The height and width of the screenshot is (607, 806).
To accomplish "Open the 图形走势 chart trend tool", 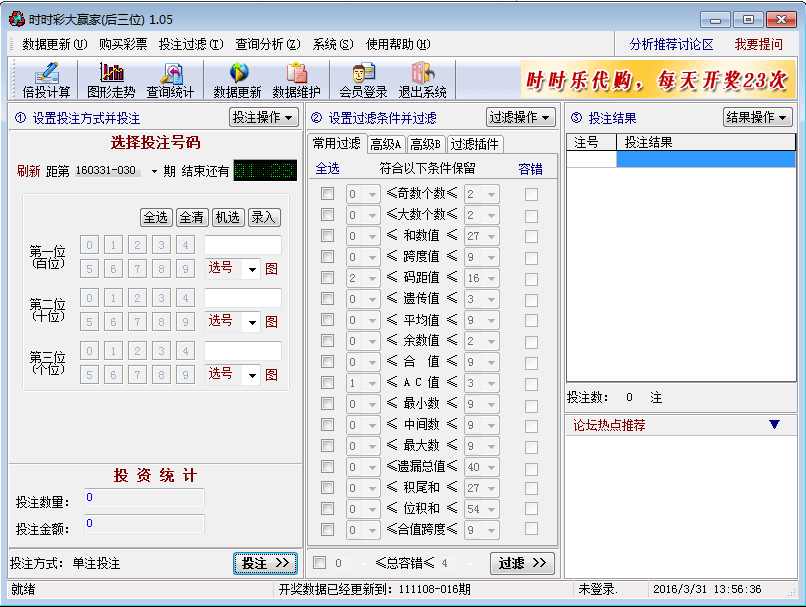I will 112,80.
